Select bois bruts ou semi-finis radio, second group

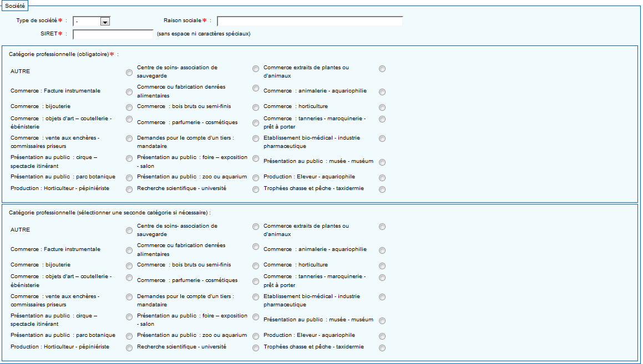tap(255, 266)
